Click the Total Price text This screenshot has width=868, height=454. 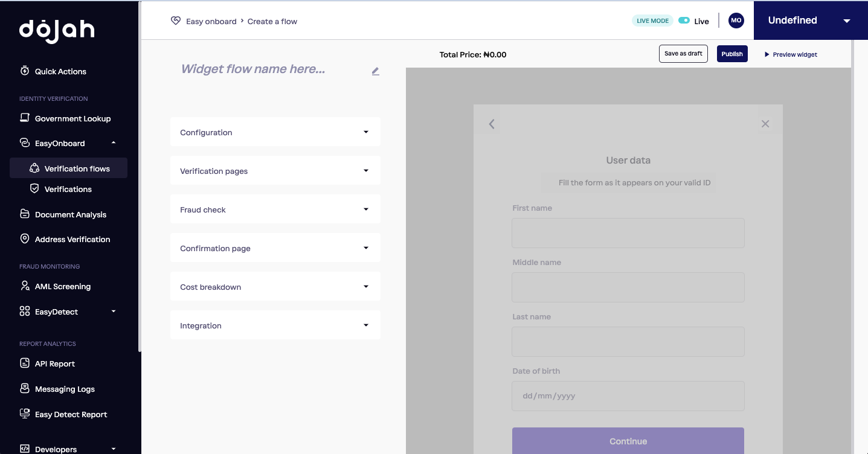point(473,54)
